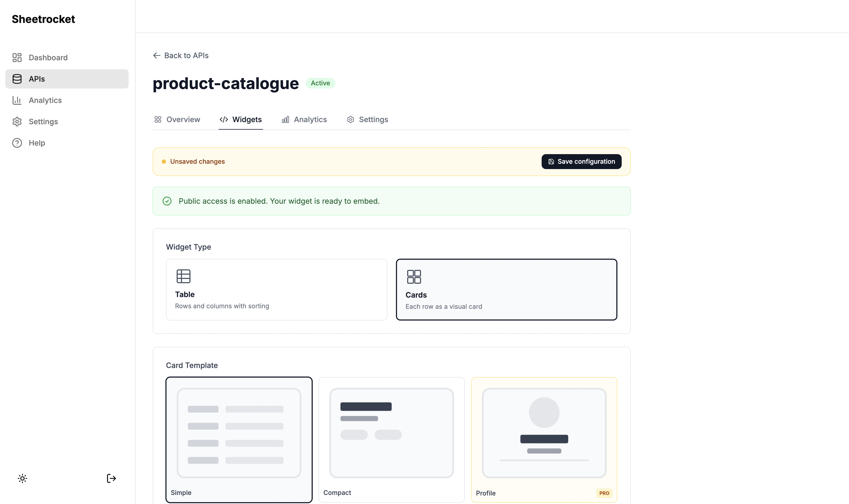Select the Cards widget type

point(506,289)
